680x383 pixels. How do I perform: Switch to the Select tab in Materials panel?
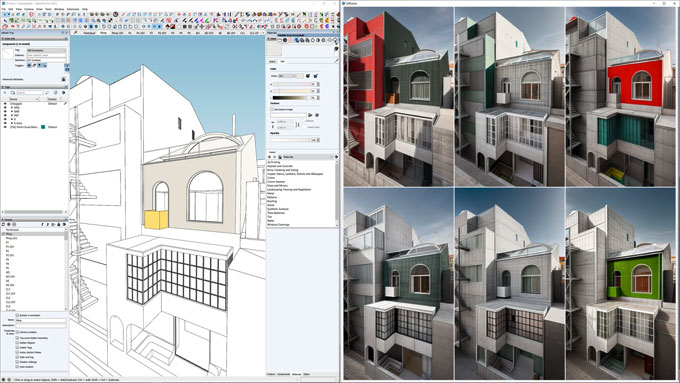pos(272,62)
